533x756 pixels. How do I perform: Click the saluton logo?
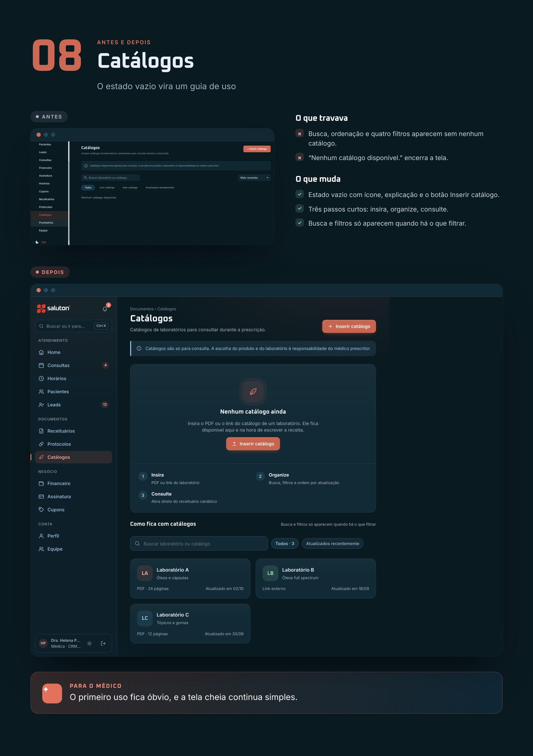pyautogui.click(x=54, y=308)
